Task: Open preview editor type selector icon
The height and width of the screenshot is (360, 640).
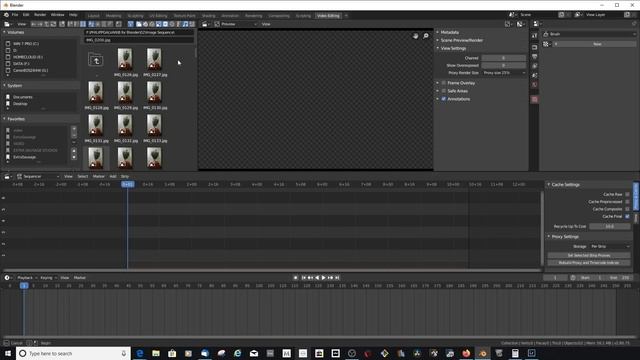Action: tap(205, 24)
